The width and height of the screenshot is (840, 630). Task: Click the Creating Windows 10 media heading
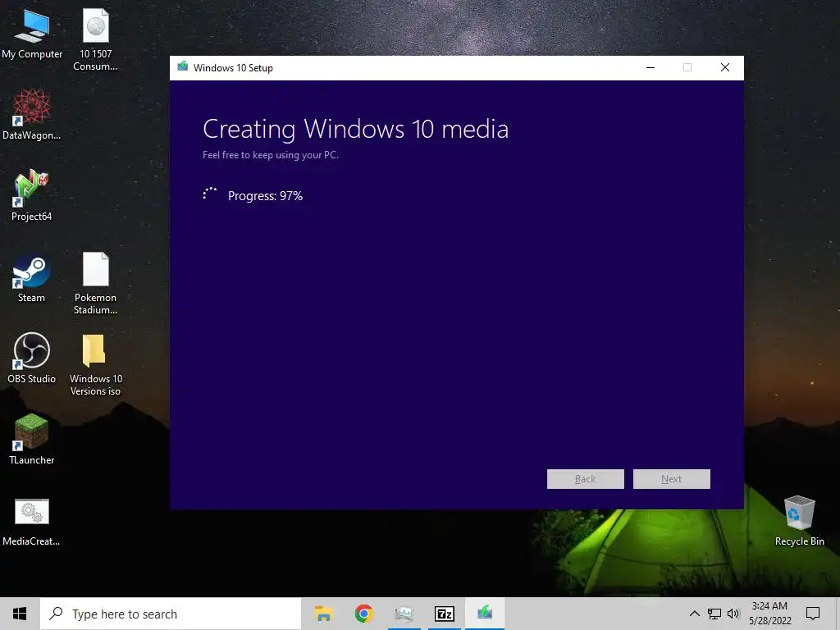[356, 129]
